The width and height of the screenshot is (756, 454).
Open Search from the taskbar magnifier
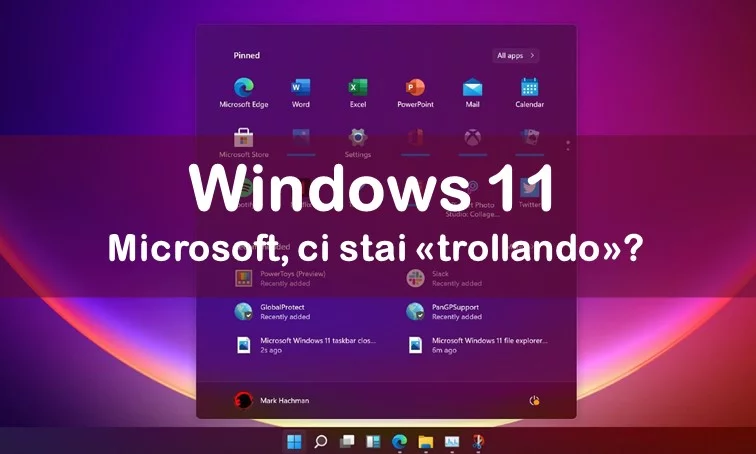coord(321,441)
